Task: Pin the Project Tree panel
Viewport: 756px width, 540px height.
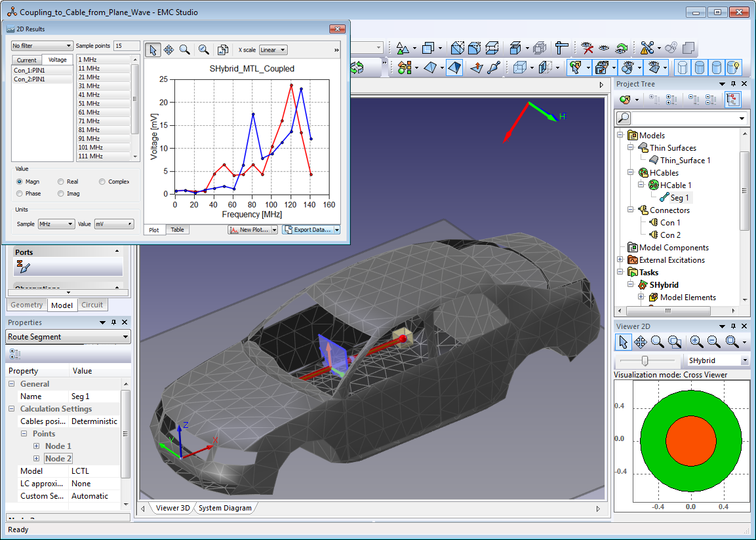Action: point(733,84)
